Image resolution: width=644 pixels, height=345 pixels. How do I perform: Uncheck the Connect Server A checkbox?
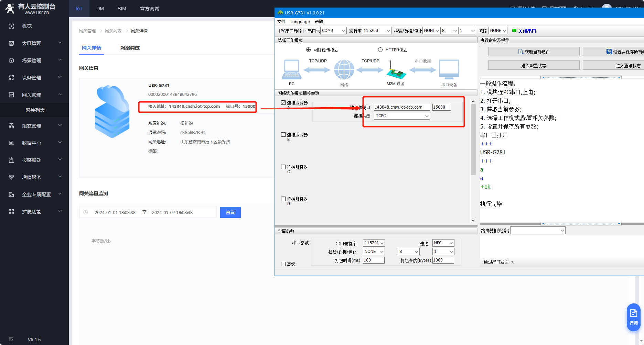click(283, 103)
